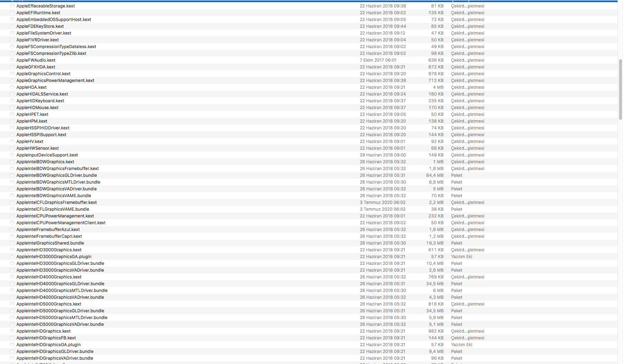Select AppleIntelHD3000GraphicsGA.plugin by its file name

[54, 257]
